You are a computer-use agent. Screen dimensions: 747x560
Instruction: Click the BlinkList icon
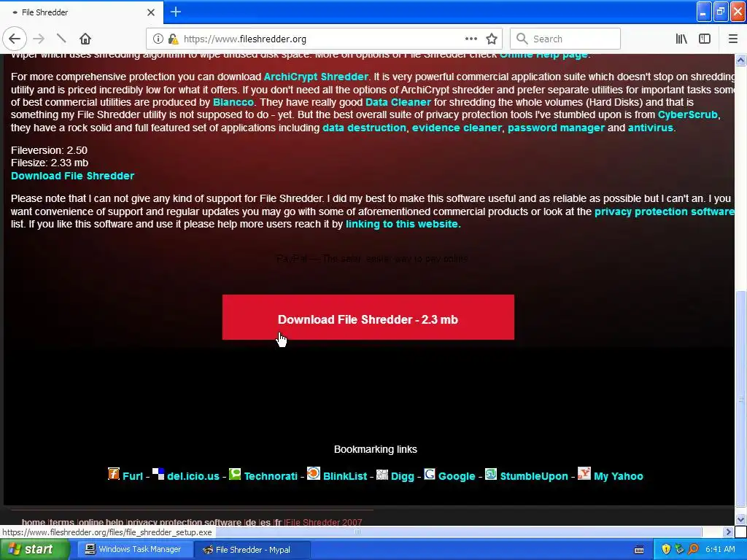pos(314,473)
